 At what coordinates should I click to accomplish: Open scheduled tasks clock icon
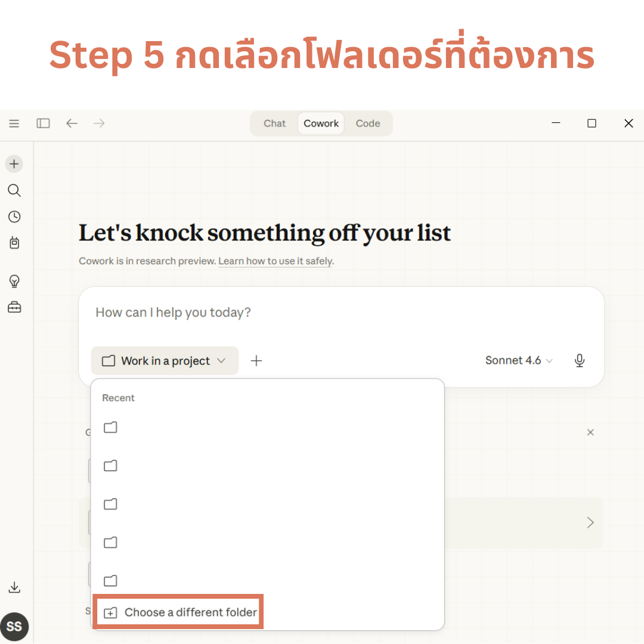[x=14, y=217]
